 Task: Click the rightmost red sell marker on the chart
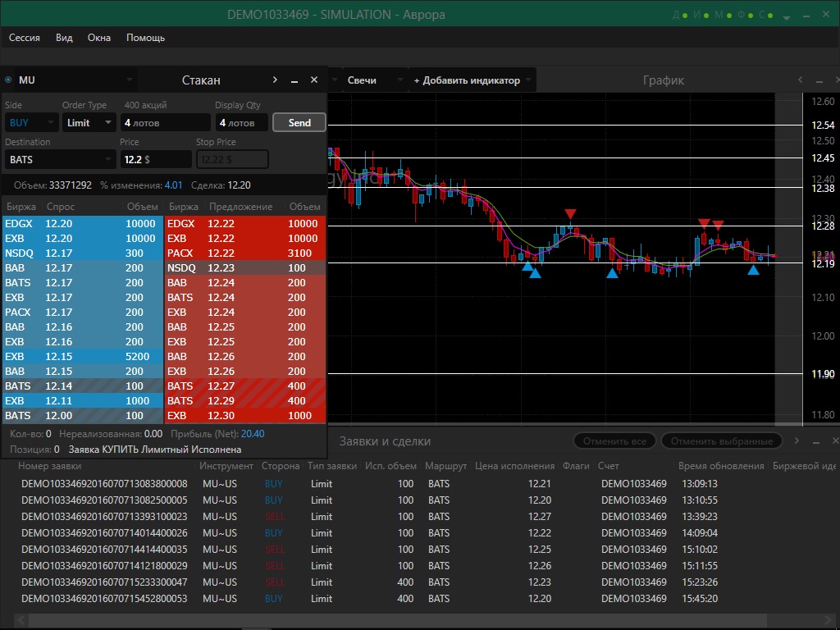coord(718,225)
